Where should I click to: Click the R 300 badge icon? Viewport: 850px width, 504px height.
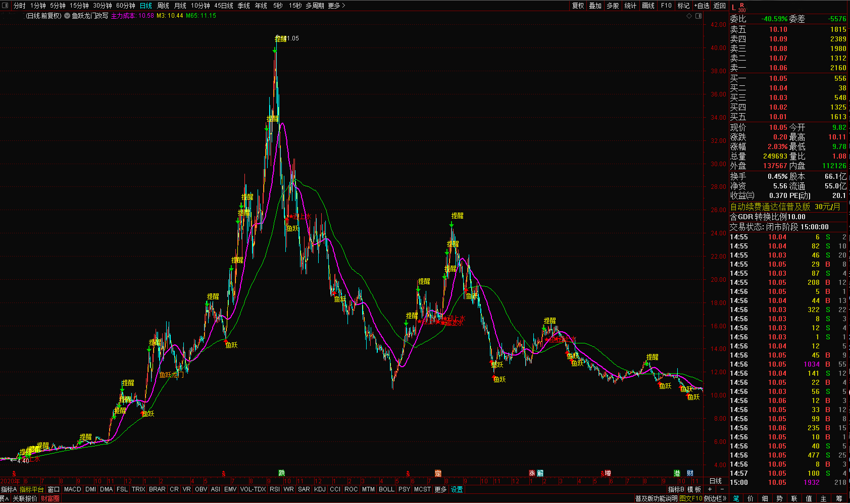click(x=741, y=7)
